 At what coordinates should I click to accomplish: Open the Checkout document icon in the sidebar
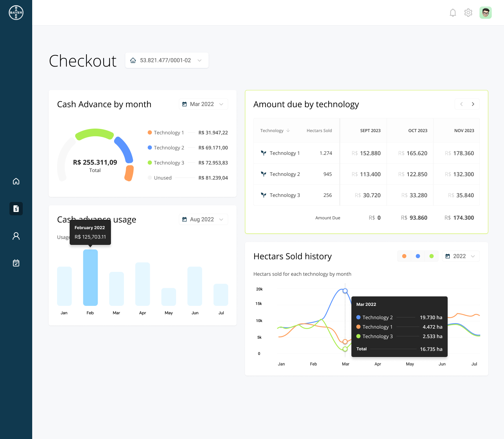pyautogui.click(x=16, y=208)
